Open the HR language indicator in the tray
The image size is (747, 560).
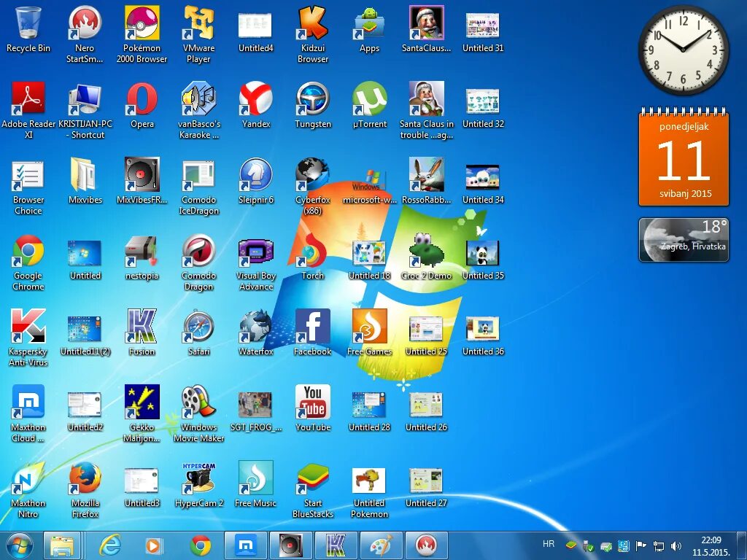point(549,544)
